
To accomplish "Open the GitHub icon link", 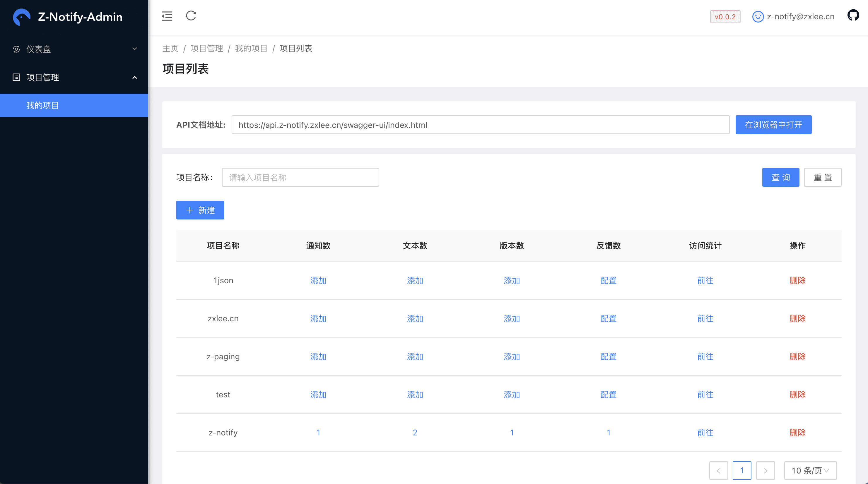I will tap(853, 16).
